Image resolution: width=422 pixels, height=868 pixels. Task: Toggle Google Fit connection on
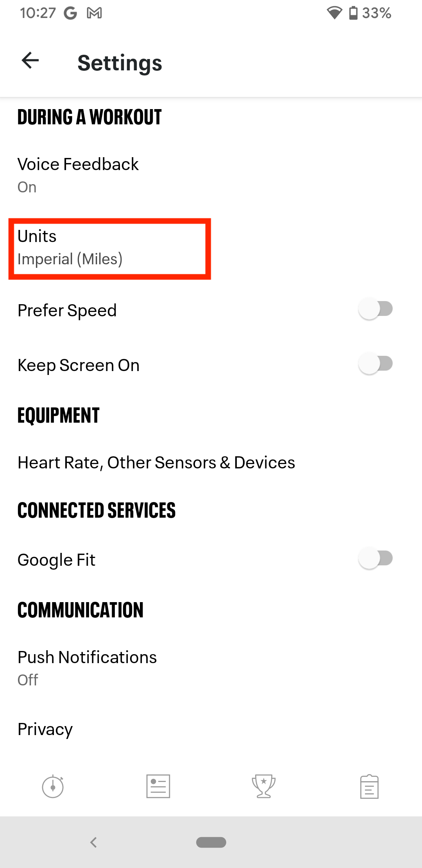[x=375, y=559]
